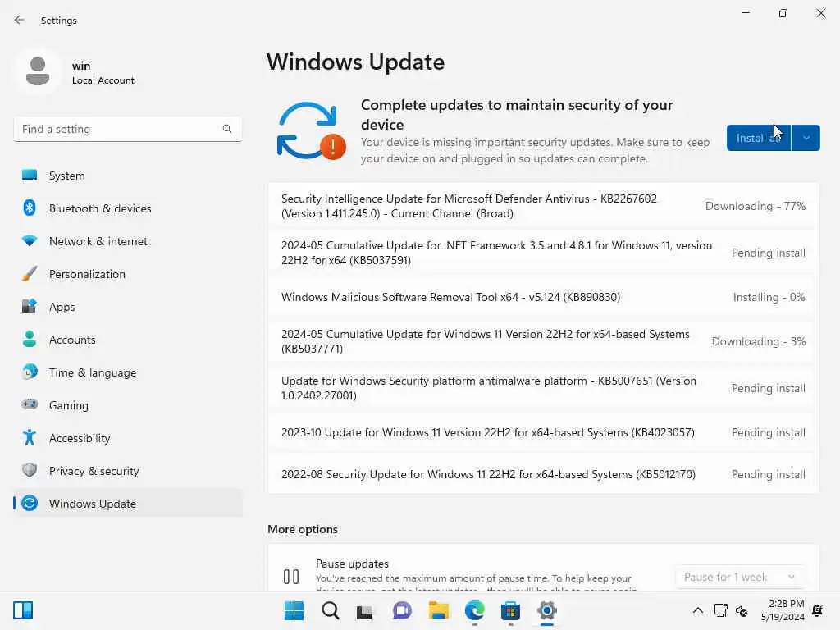Image resolution: width=840 pixels, height=630 pixels.
Task: Click the Downloading - 77% status
Action: point(756,206)
